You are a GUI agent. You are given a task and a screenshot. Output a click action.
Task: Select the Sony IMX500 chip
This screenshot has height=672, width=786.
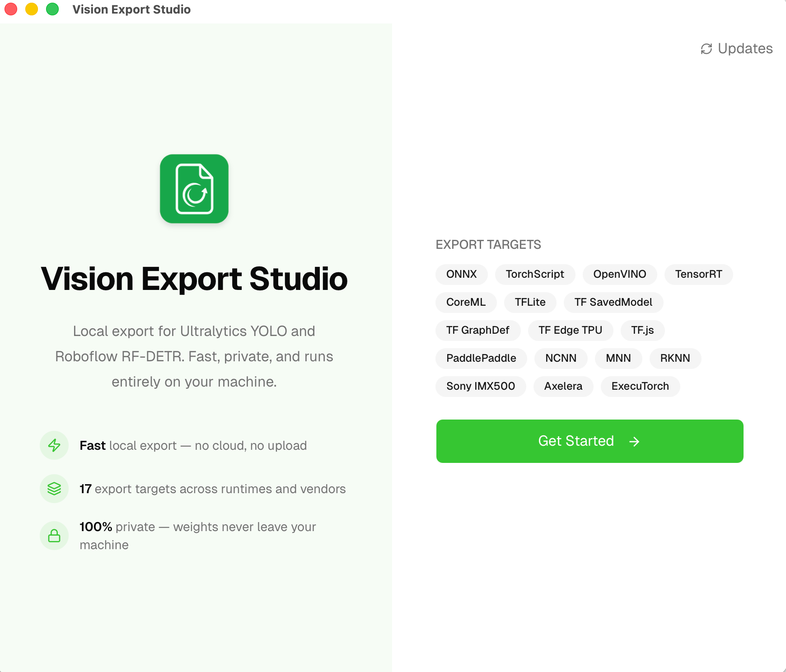coord(481,386)
